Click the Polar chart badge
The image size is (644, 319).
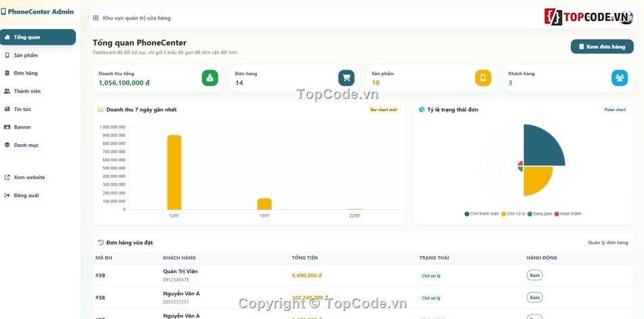[x=615, y=110]
